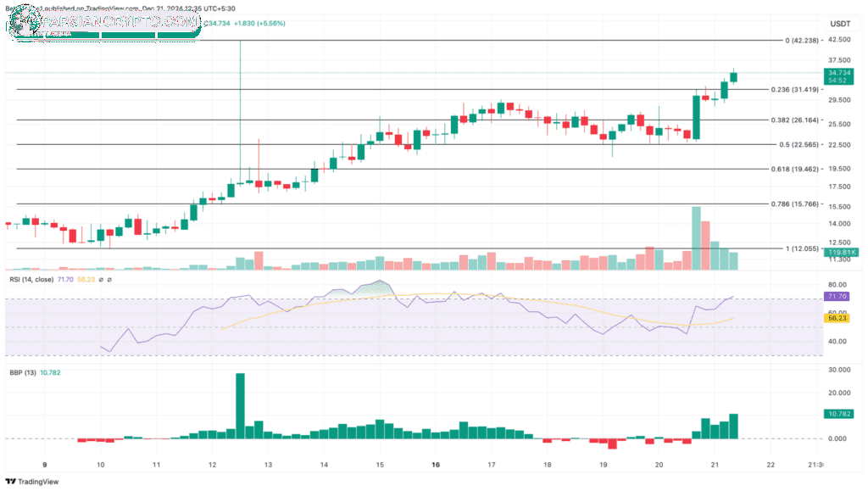The height and width of the screenshot is (491, 868).
Task: Click the 37.500 price axis label
Action: click(839, 60)
